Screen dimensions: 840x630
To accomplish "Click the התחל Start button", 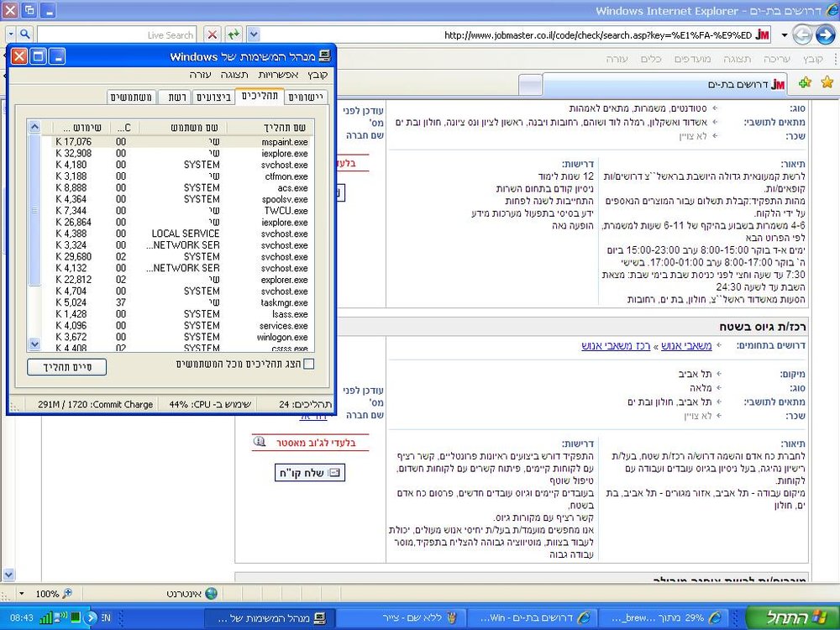I will (791, 617).
